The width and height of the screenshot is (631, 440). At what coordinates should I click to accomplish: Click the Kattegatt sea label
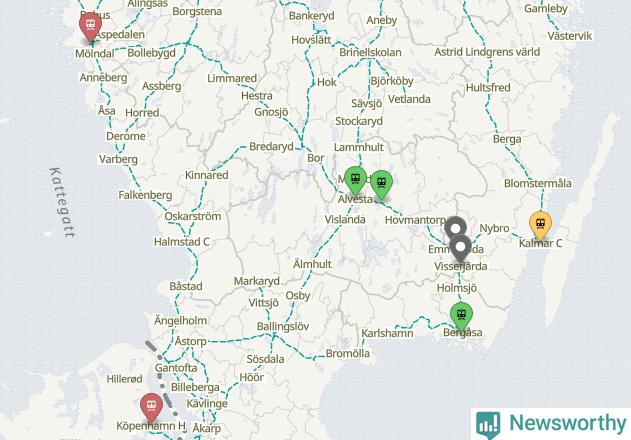coord(62,202)
